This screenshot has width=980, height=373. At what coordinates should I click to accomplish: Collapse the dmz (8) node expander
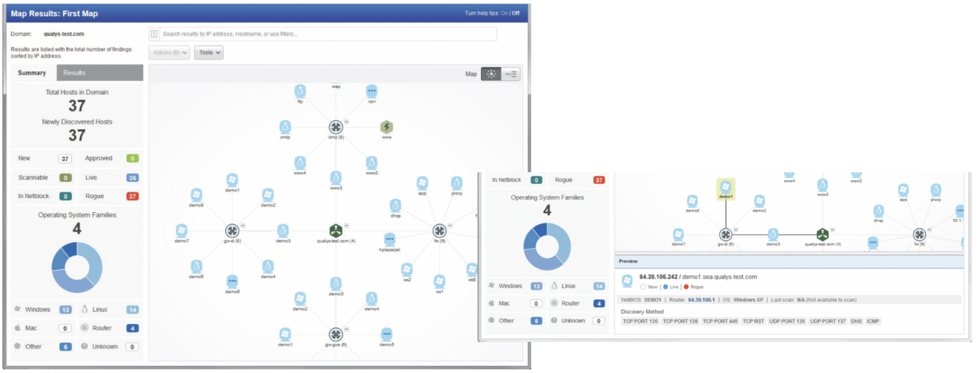346,121
